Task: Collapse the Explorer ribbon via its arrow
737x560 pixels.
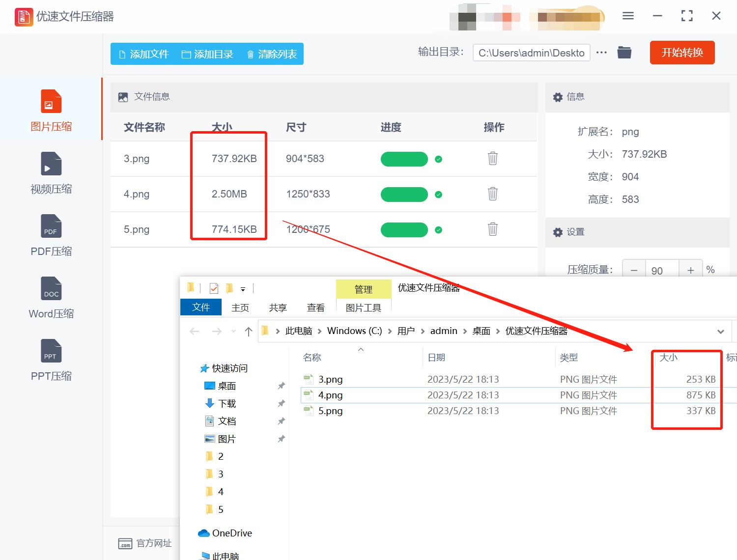Action: pyautogui.click(x=242, y=288)
